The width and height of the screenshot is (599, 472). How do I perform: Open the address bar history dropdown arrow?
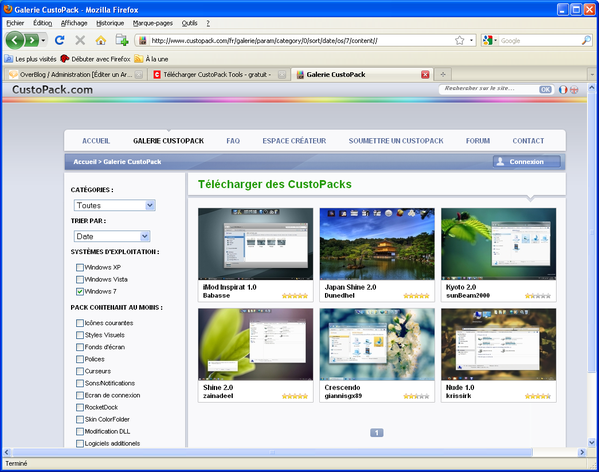[471, 40]
